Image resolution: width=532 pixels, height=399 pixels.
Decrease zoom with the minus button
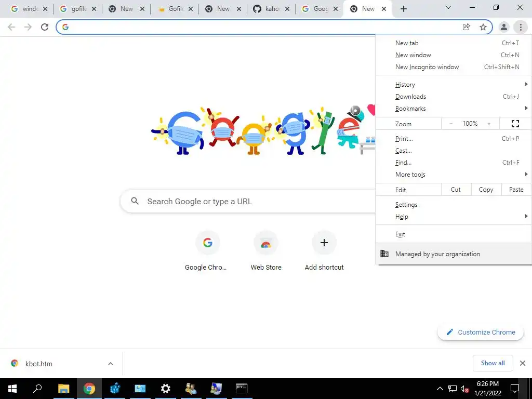tap(450, 124)
